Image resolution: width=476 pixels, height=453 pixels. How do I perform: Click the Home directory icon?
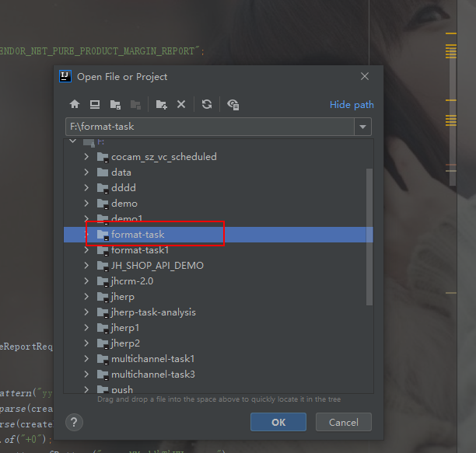[75, 104]
